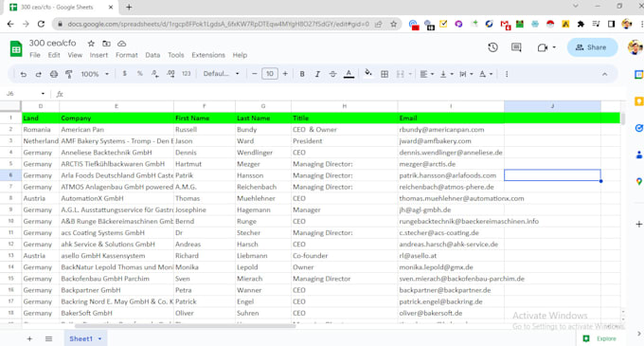Format as currency with dollar icon
644x346 pixels.
[124, 74]
